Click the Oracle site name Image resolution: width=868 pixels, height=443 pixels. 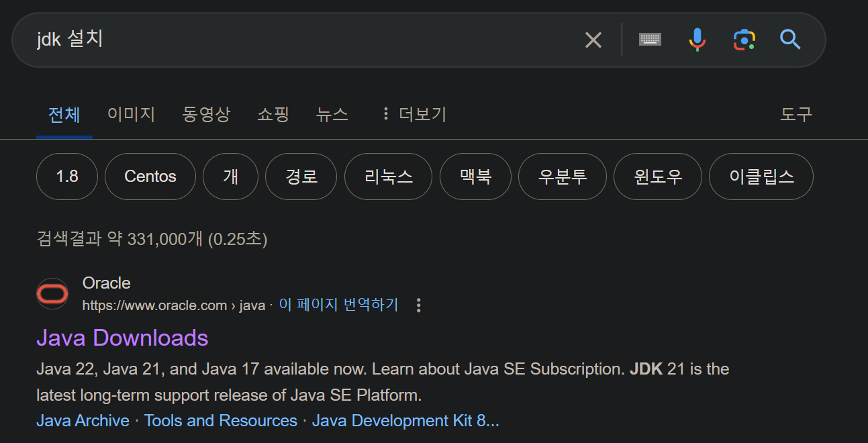[106, 283]
